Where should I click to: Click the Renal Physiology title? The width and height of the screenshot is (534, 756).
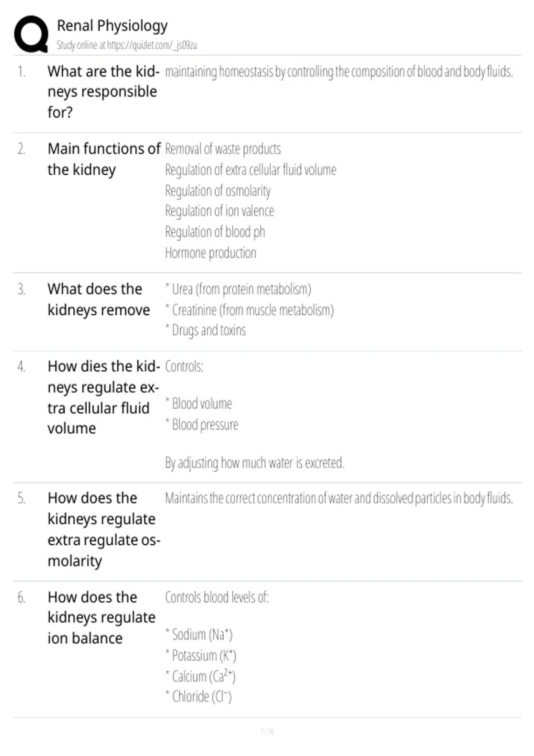tap(112, 26)
